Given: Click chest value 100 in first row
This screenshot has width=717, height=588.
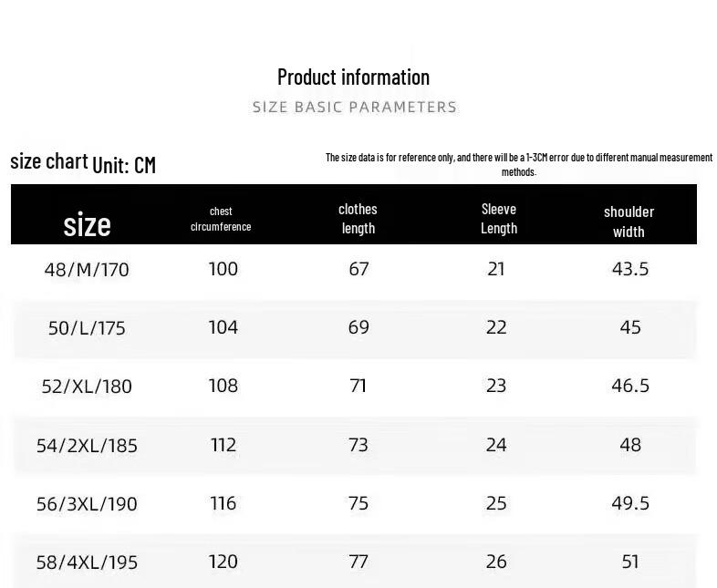Looking at the screenshot, I should [223, 269].
